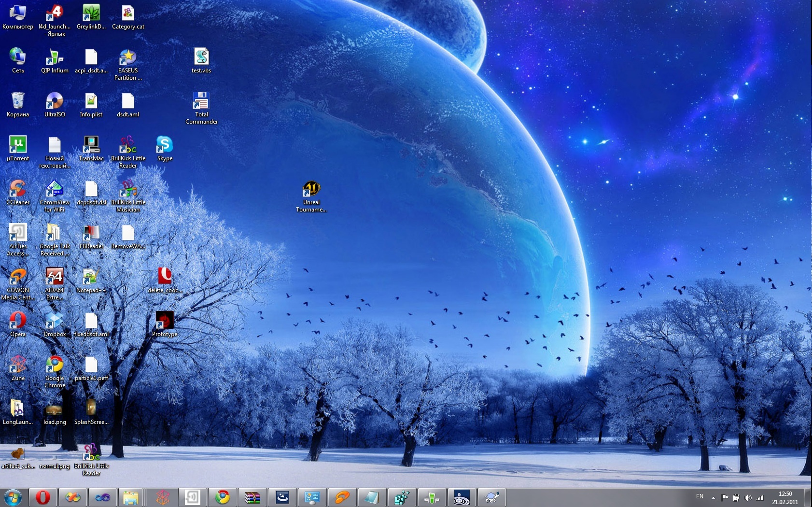Open the Zune taskbar icon
Image resolution: width=812 pixels, height=507 pixels.
point(163,497)
